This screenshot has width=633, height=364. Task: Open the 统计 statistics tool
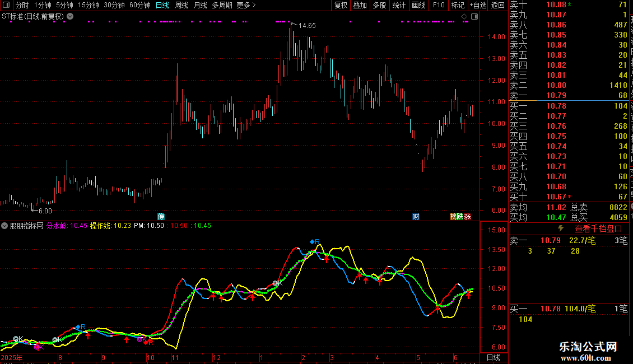coord(399,5)
